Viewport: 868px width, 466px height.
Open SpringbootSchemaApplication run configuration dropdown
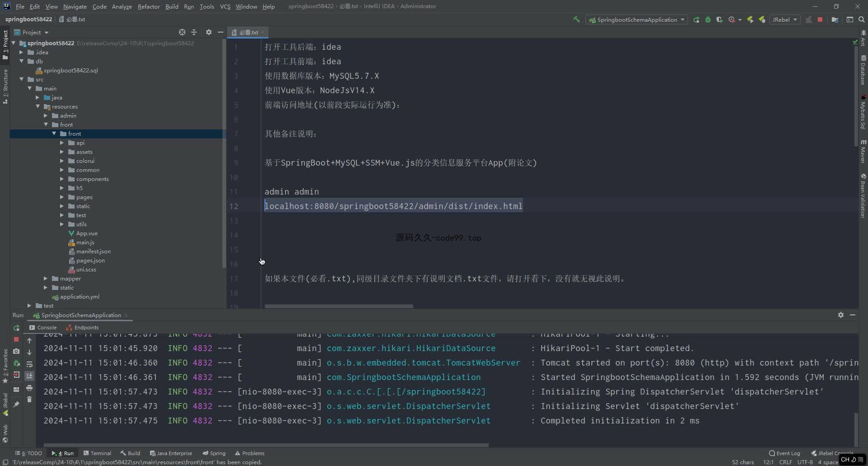(637, 19)
